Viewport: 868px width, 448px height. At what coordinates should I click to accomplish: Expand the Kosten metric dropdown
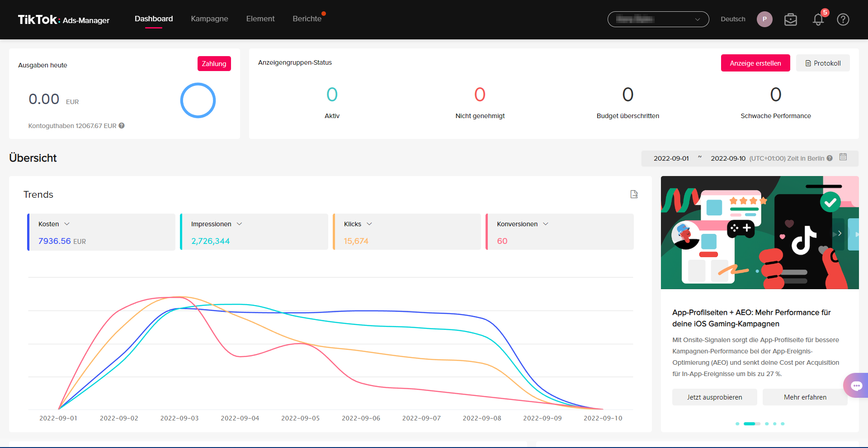coord(67,224)
